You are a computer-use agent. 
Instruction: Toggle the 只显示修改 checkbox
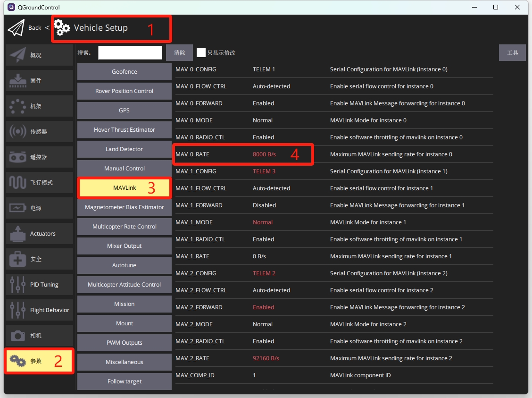click(201, 52)
